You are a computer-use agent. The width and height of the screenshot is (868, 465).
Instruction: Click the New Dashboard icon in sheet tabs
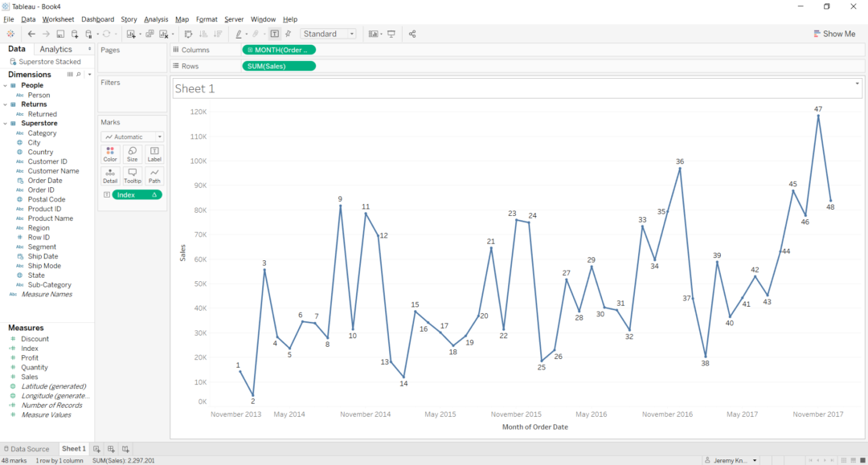click(x=110, y=449)
